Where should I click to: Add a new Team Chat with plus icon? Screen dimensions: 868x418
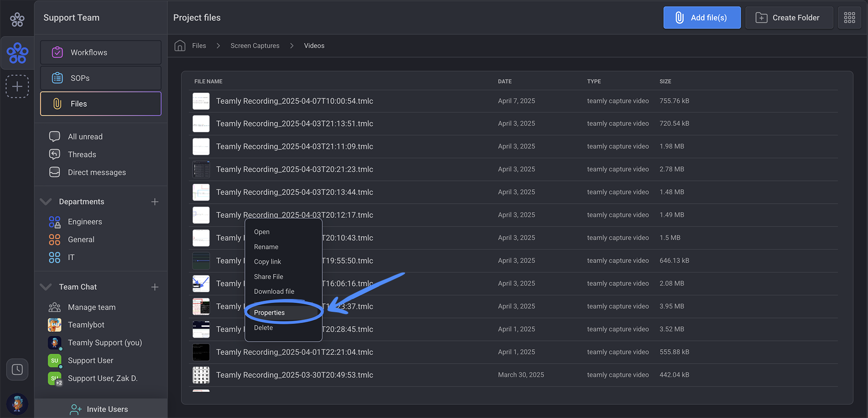click(x=155, y=287)
